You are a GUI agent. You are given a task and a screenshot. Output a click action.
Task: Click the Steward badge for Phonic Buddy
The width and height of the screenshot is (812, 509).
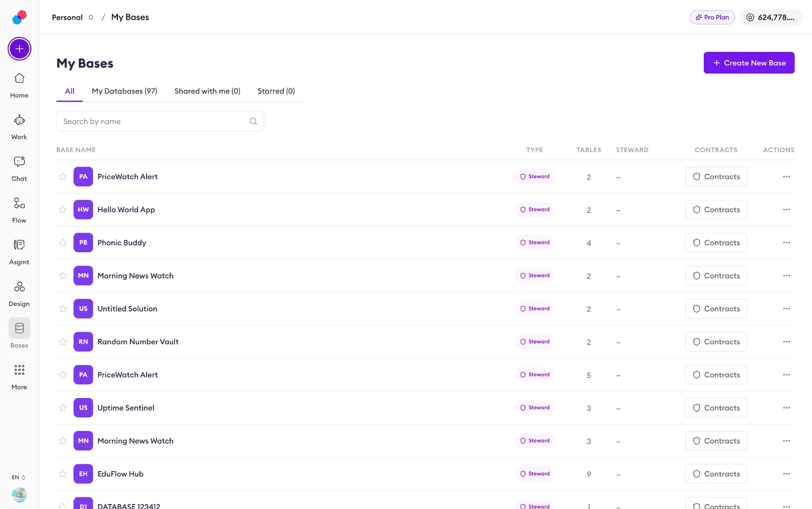pyautogui.click(x=535, y=242)
